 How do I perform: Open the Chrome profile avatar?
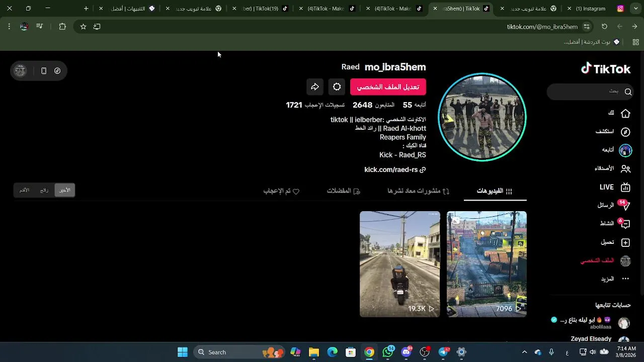tap(24, 27)
